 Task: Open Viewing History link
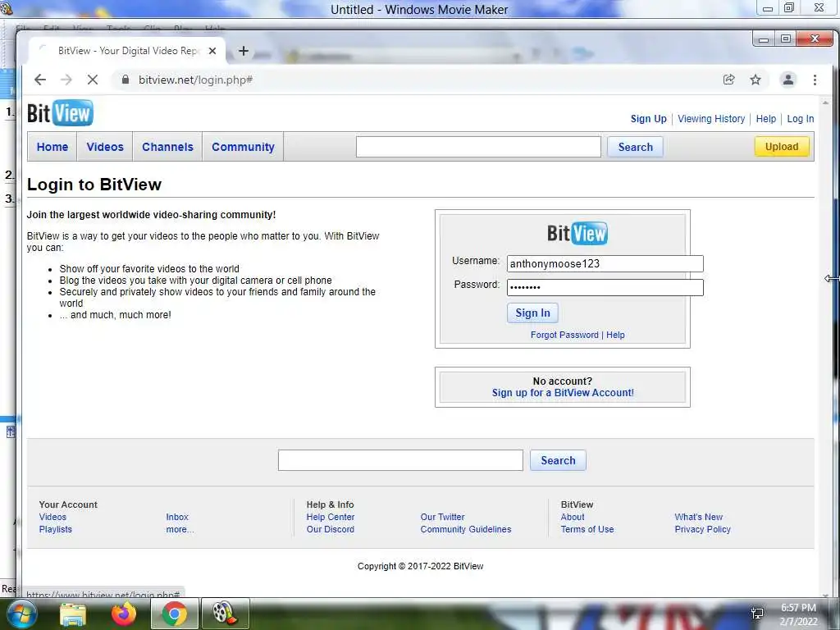point(711,119)
